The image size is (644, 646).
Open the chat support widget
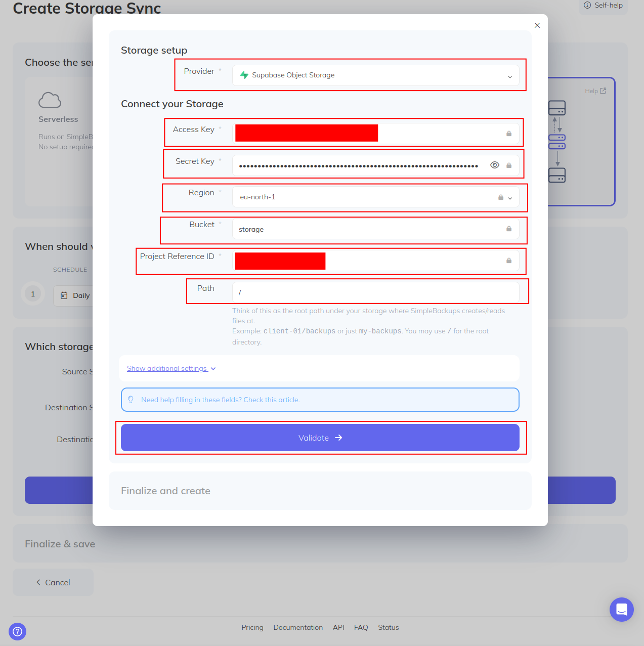pos(622,610)
